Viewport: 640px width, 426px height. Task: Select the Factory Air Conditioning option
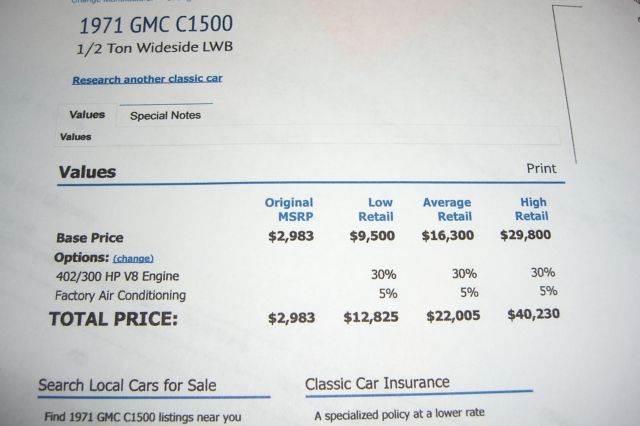[120, 295]
